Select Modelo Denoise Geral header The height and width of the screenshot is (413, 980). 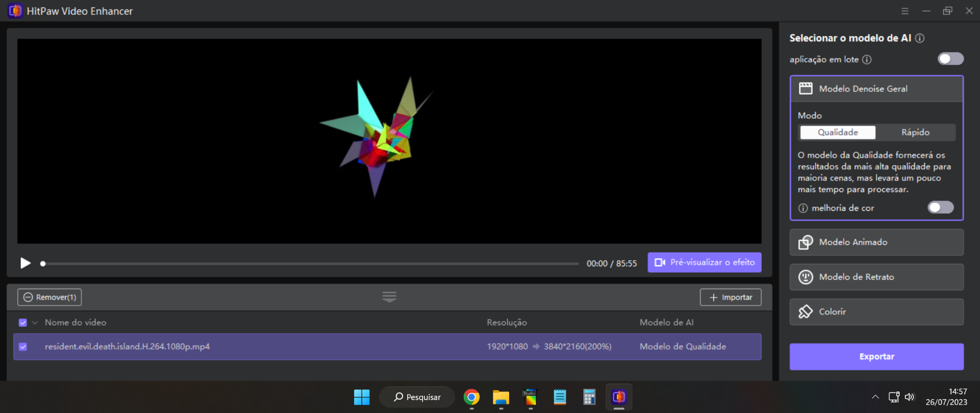click(x=877, y=89)
